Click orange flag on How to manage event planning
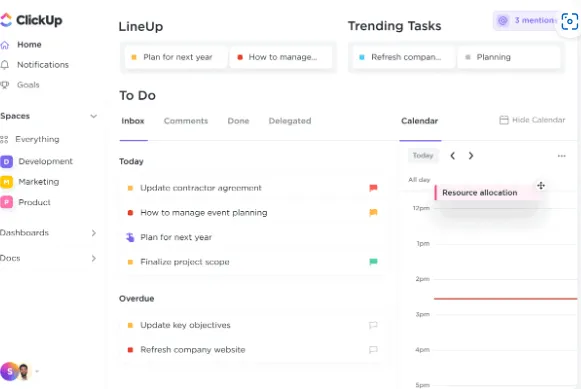 click(x=373, y=212)
